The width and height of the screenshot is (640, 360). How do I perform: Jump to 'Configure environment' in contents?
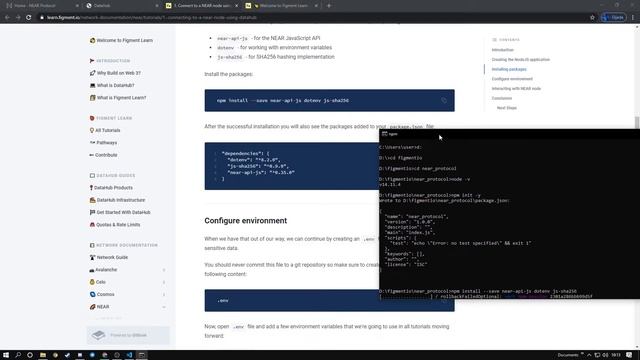[512, 79]
